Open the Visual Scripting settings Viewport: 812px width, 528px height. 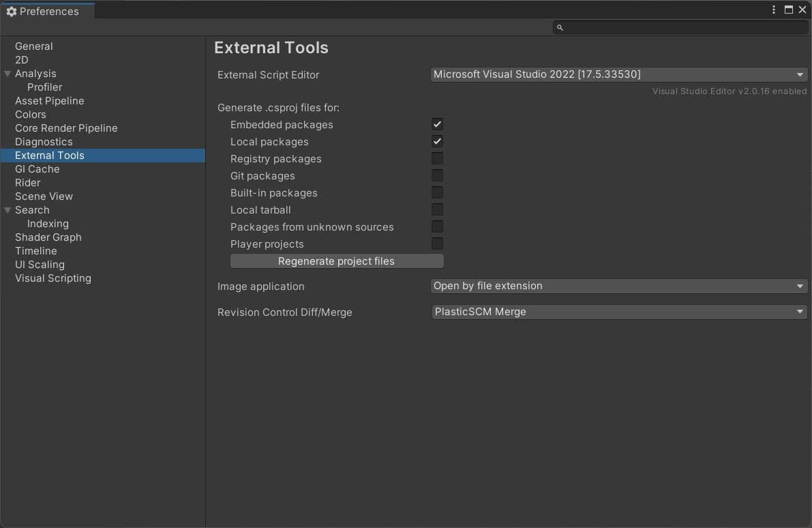(52, 278)
